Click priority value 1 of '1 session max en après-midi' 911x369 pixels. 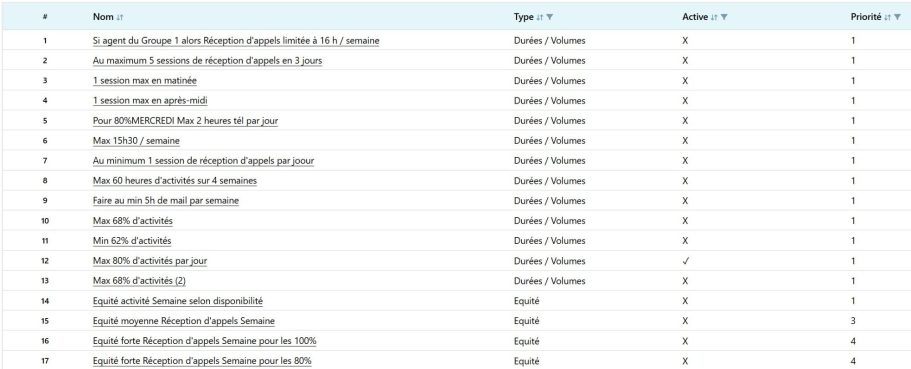pos(853,101)
